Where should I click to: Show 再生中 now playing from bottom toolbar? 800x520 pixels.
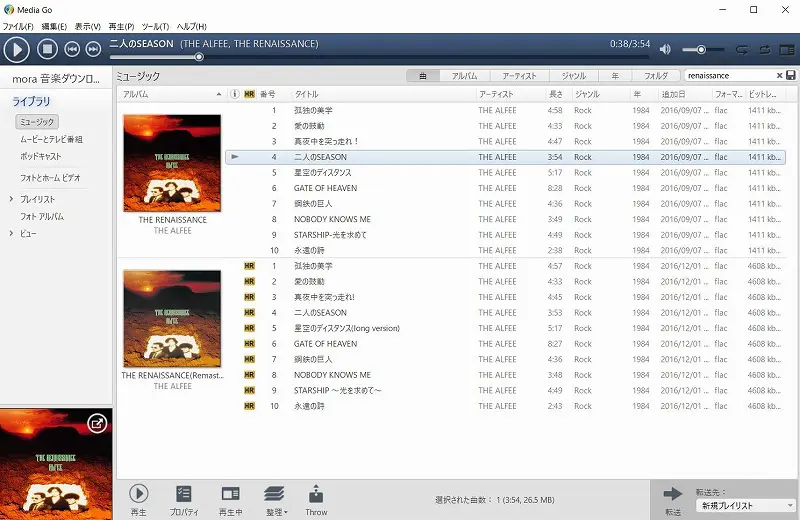(x=231, y=500)
